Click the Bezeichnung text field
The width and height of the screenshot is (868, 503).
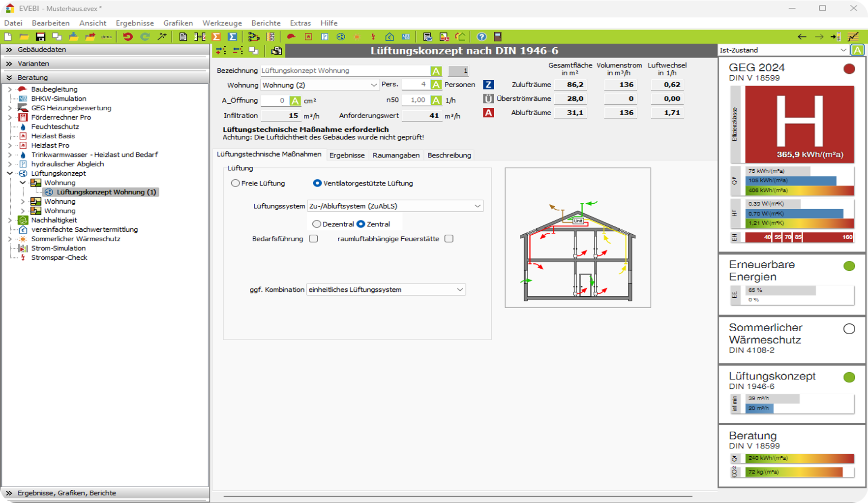[345, 71]
